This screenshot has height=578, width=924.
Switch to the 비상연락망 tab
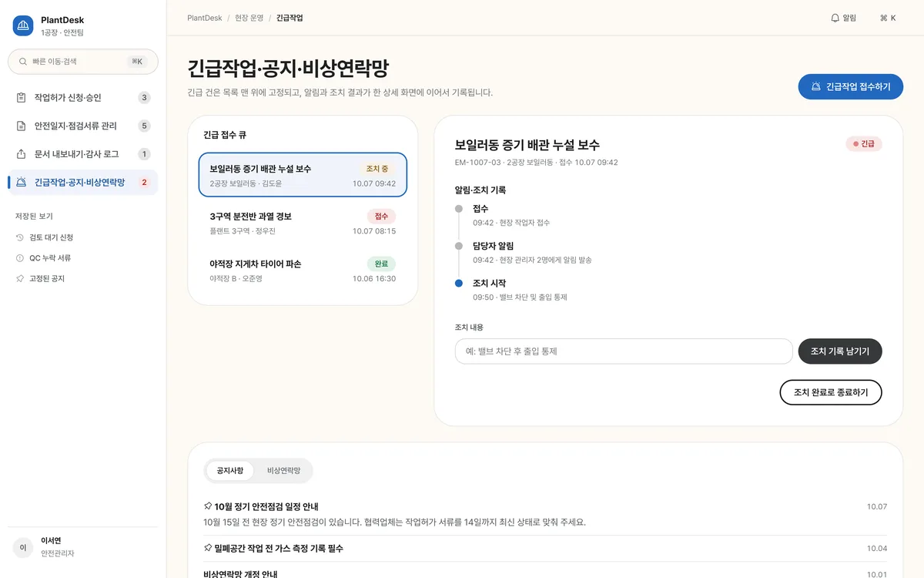click(283, 470)
